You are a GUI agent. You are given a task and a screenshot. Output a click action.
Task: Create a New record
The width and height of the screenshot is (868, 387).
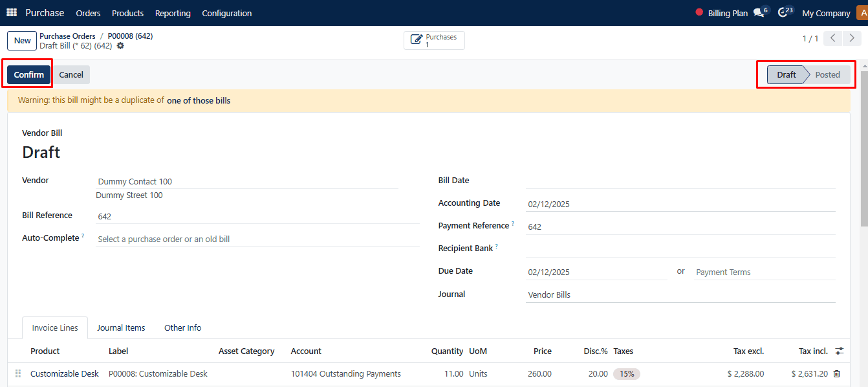[23, 41]
